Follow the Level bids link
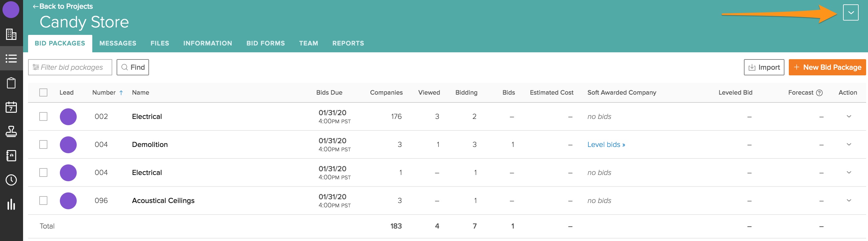Screen dimensions: 868x241 point(606,145)
